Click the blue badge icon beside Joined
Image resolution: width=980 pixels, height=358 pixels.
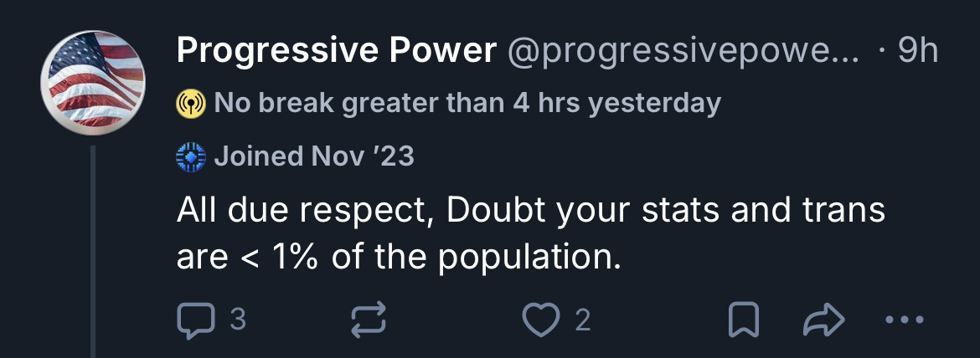(x=190, y=156)
